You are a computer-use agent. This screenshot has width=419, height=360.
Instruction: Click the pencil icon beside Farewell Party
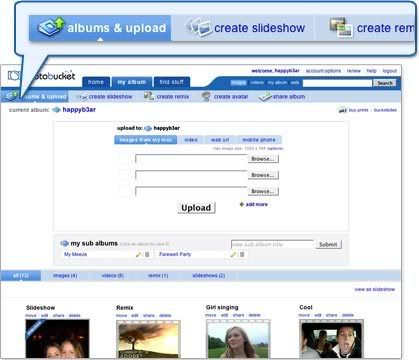tap(233, 255)
